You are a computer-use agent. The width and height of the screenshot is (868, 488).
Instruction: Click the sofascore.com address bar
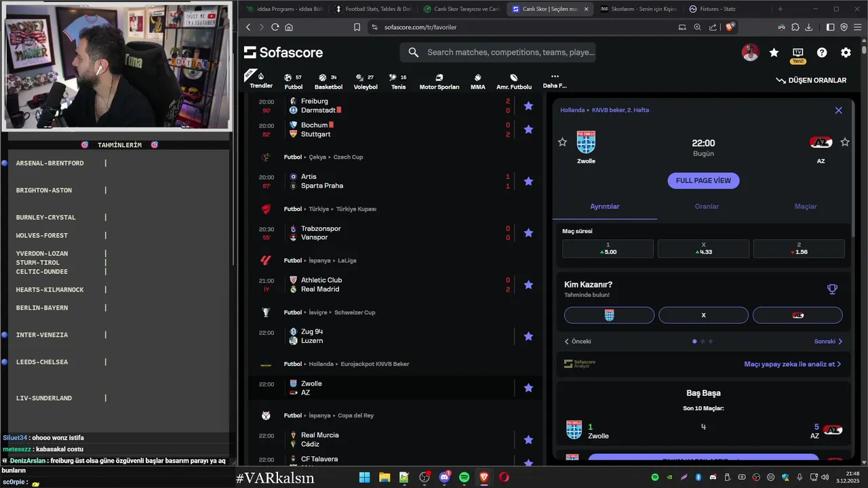522,27
